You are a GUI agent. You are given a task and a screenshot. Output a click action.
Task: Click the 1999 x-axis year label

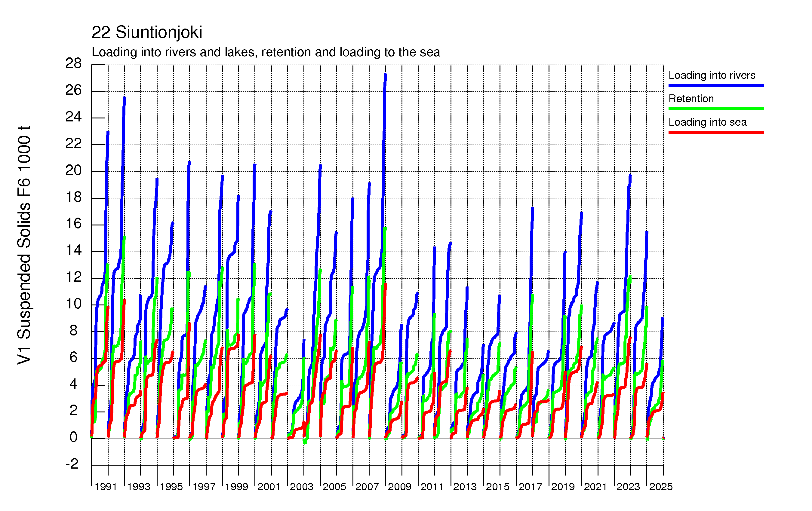click(x=236, y=487)
